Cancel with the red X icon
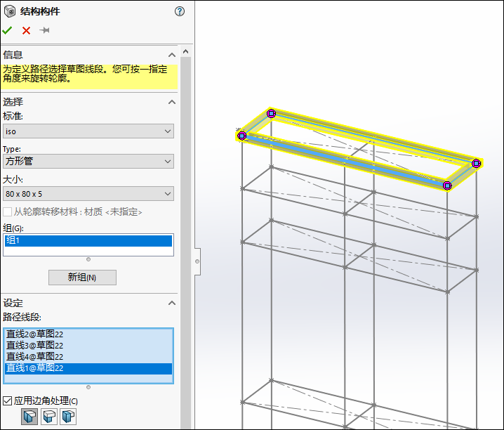Viewport: 504px width, 430px height. click(27, 30)
